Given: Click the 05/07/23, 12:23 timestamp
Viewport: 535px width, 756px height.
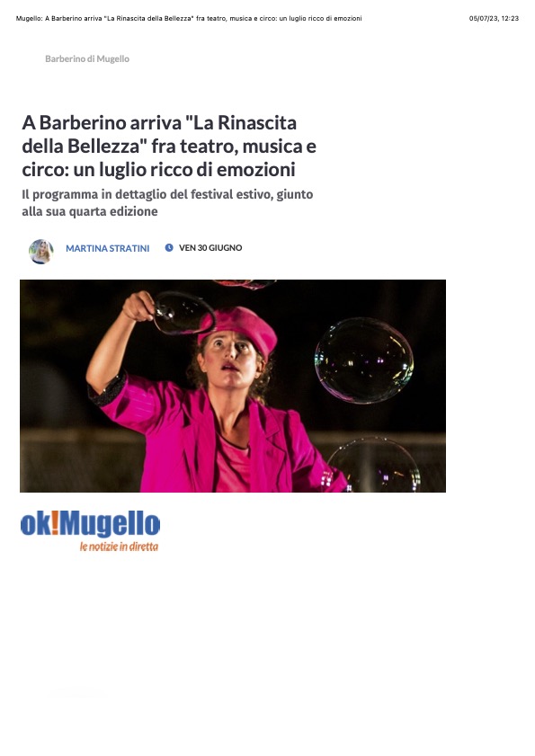Looking at the screenshot, I should [x=494, y=18].
